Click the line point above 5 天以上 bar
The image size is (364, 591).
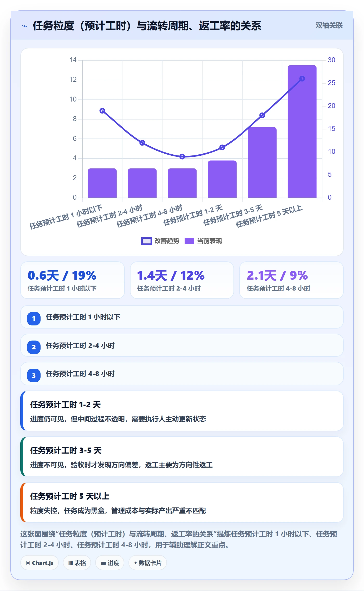point(302,79)
